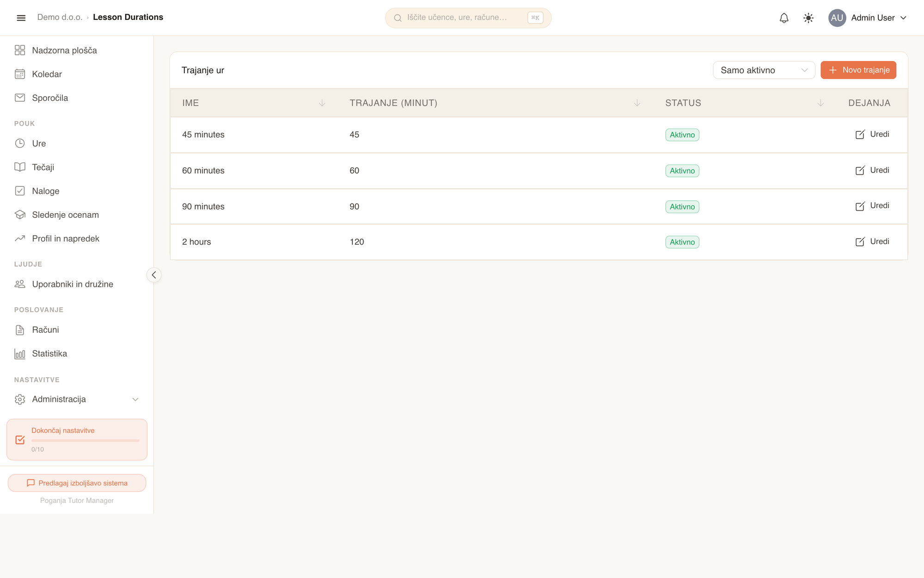
Task: Edit the 2 hours row via Uredi
Action: point(872,242)
